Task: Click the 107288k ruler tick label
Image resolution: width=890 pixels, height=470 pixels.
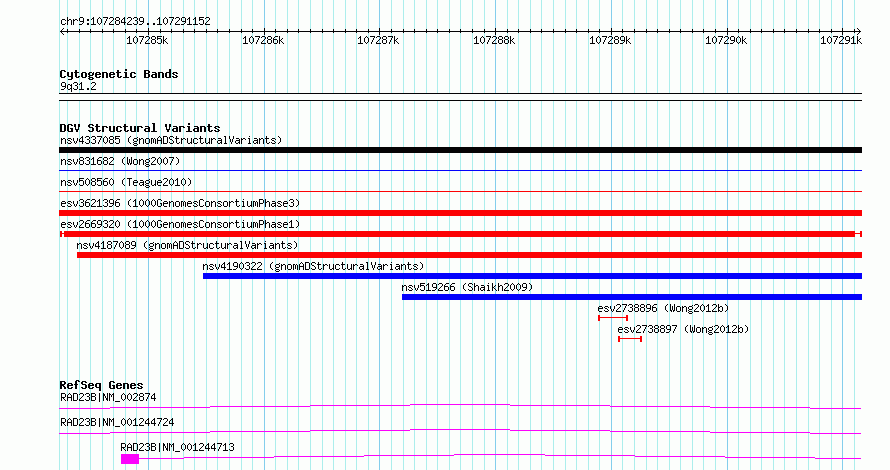Action: click(x=494, y=41)
